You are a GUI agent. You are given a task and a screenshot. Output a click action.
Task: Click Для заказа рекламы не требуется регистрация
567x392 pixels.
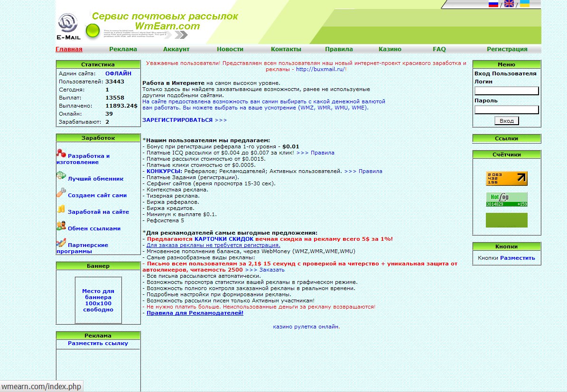213,245
